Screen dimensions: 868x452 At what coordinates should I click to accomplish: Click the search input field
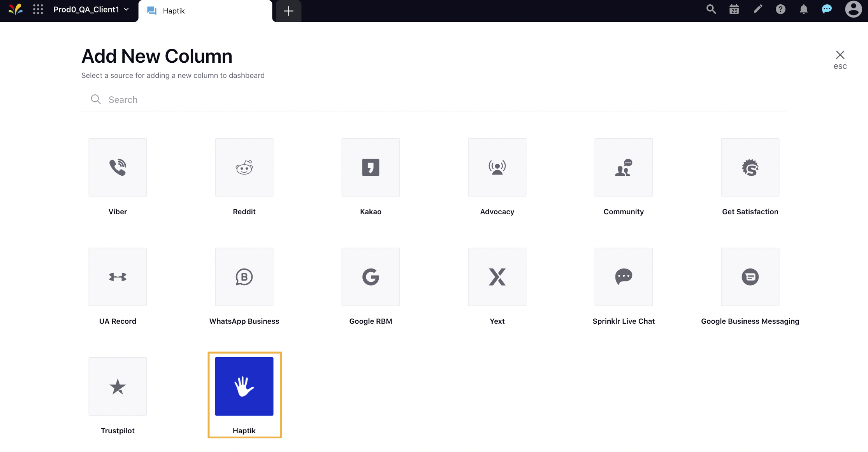tap(434, 99)
